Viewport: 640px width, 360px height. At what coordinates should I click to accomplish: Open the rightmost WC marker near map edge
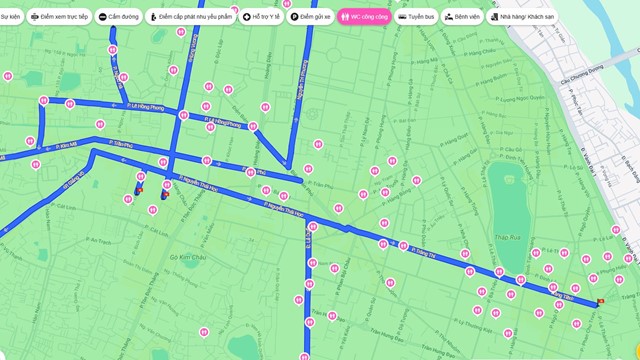click(629, 258)
